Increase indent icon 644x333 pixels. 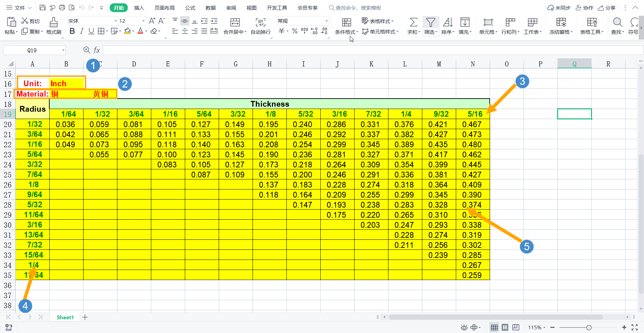pyautogui.click(x=214, y=21)
